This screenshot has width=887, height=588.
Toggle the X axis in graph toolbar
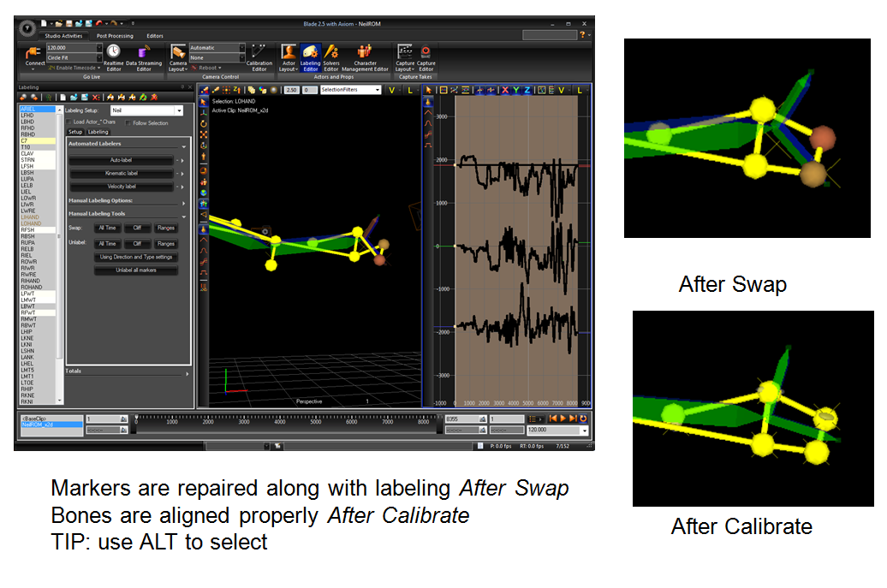click(505, 90)
